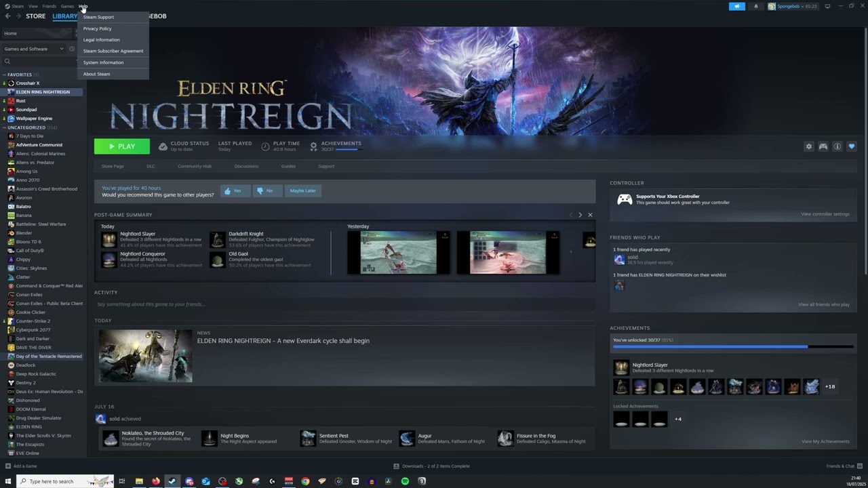Click the Windows taskbar search box
This screenshot has height=488, width=868.
(x=65, y=481)
